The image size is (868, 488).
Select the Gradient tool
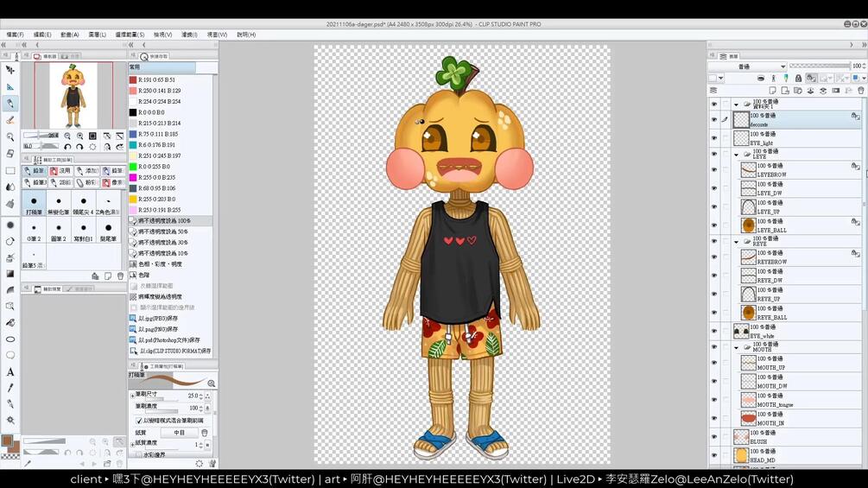pos(10,273)
